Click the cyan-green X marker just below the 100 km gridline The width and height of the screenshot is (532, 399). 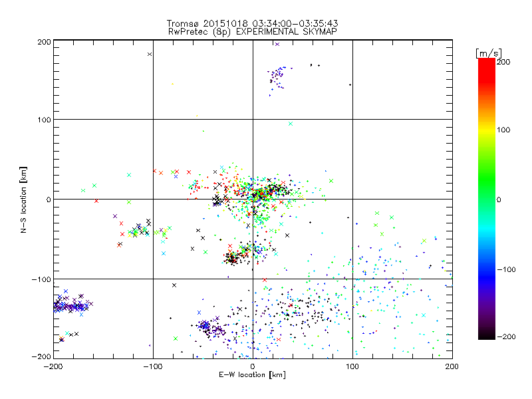(291, 124)
